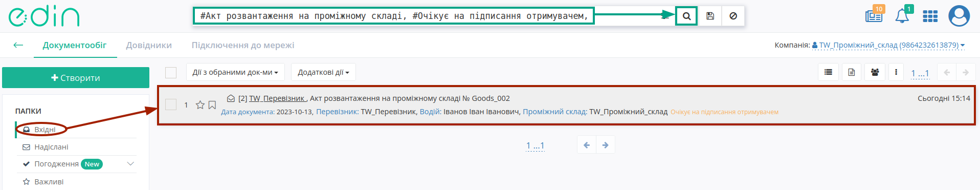Open 'Акт розвантаження на проміжному складі № Goods_002'
Screen dimensions: 980x190
point(410,98)
